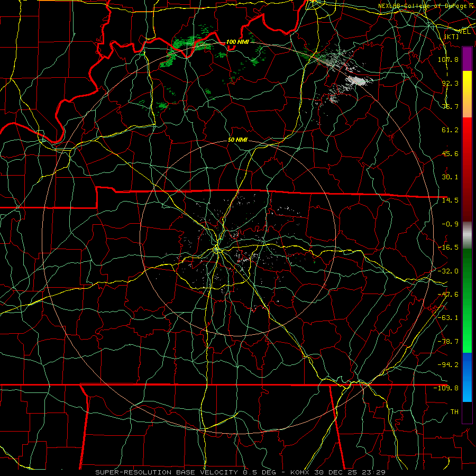Click the "VEL" legend heading
This screenshot has width=476, height=476.
coord(464,32)
